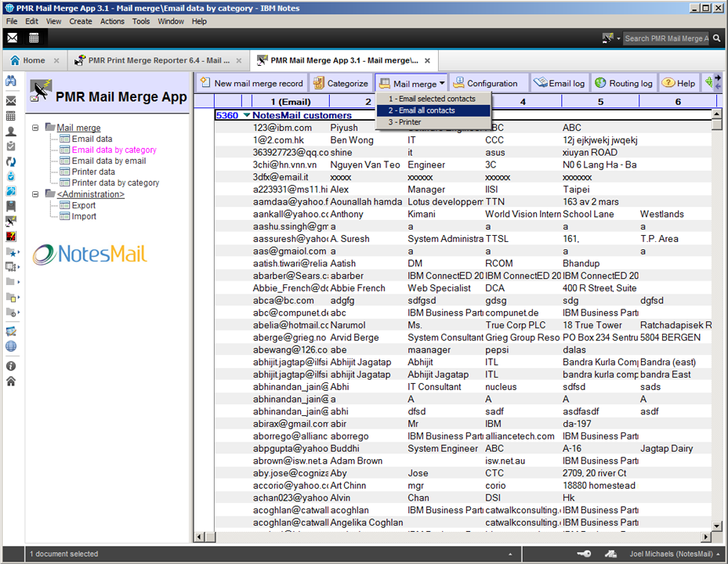Viewport: 728px width, 564px height.
Task: Click the Routing log button
Action: tap(624, 83)
